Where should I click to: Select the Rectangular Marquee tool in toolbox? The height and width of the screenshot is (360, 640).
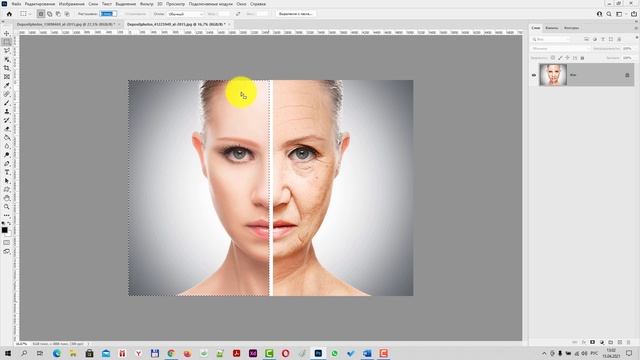tap(7, 42)
